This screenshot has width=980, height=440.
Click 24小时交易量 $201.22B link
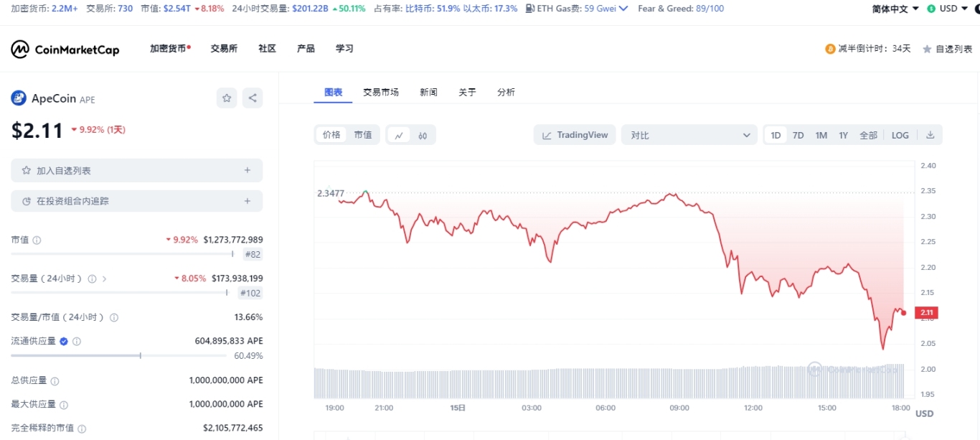[x=310, y=9]
